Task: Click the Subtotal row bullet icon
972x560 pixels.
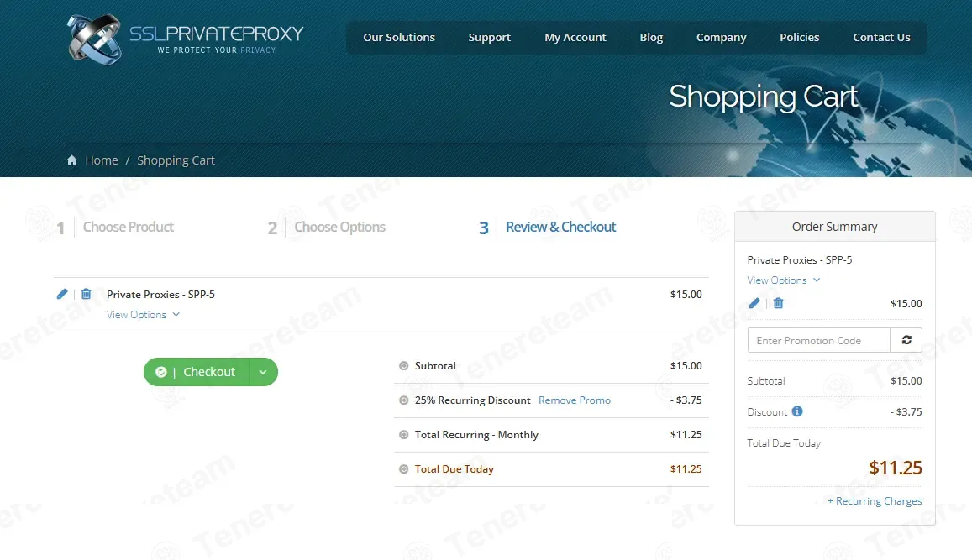Action: [x=403, y=366]
